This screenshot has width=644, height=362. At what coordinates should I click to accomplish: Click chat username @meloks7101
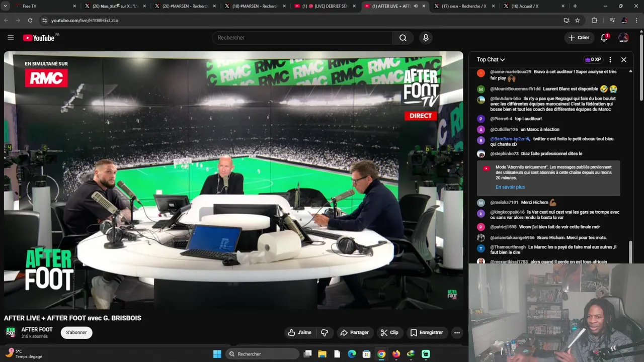(504, 202)
